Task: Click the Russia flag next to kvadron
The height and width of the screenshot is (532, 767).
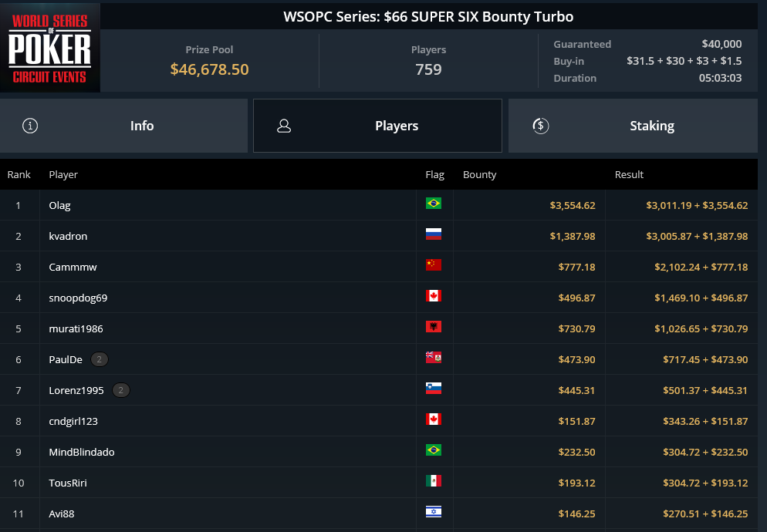Action: (434, 234)
